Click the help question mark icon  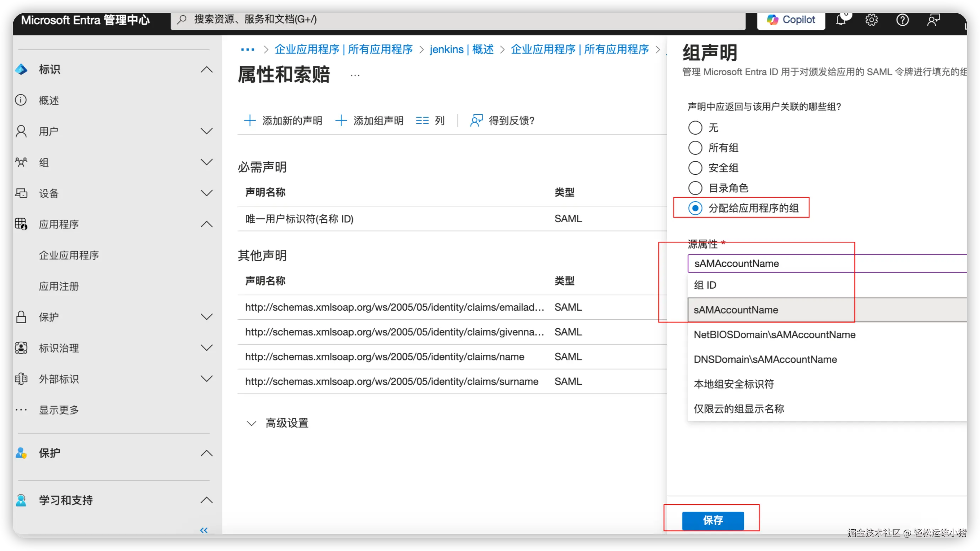click(x=903, y=20)
